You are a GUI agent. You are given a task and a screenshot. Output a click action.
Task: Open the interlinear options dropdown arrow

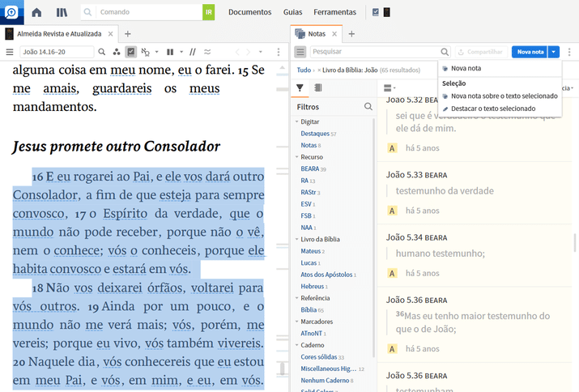(156, 52)
